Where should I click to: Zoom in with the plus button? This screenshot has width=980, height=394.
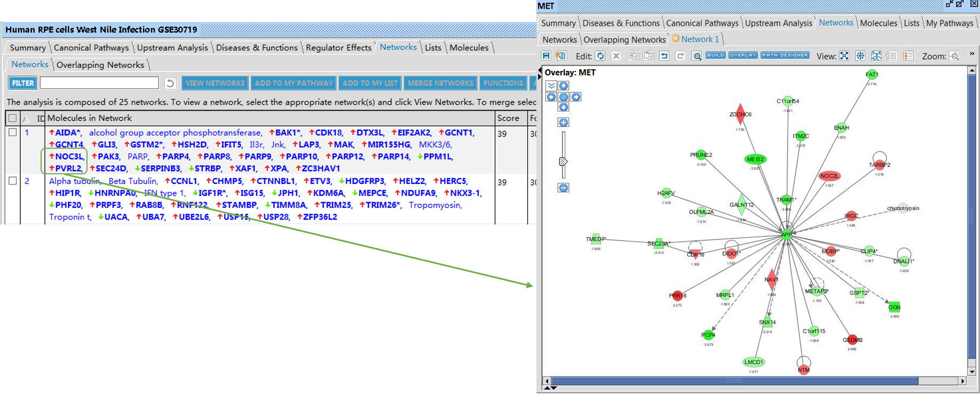coord(564,123)
